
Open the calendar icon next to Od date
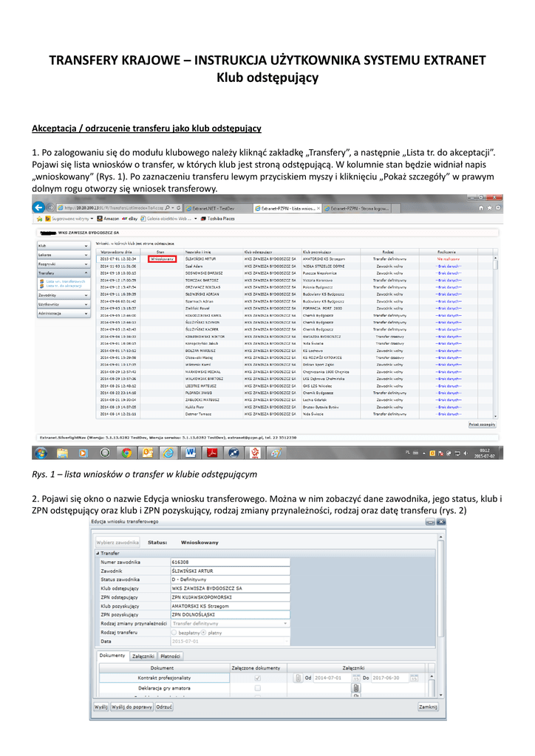coord(356,678)
